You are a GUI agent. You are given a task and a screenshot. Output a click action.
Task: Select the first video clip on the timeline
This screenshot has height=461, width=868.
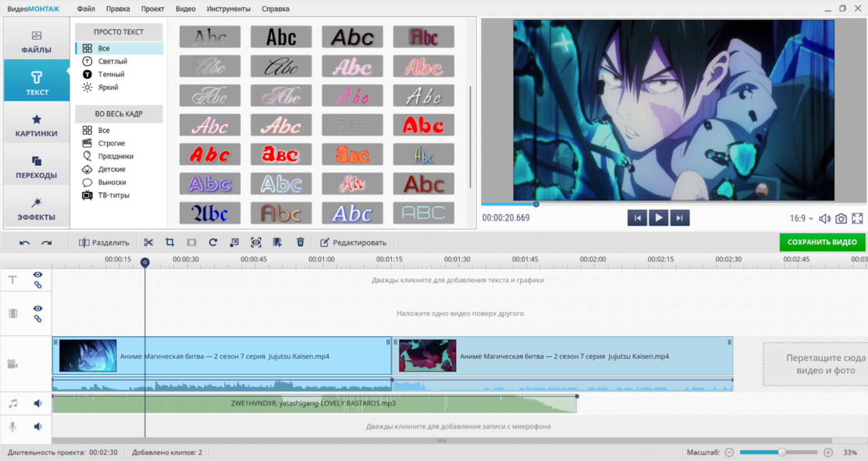(x=222, y=356)
